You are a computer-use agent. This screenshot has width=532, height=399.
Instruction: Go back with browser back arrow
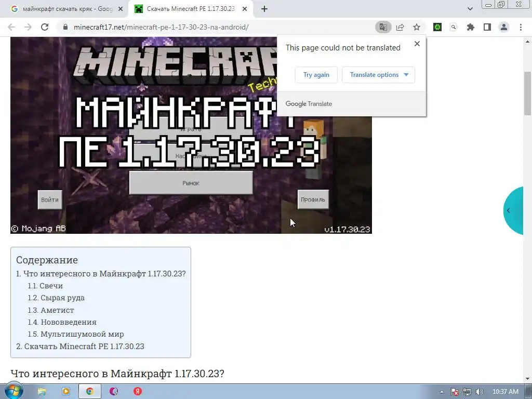coord(11,27)
